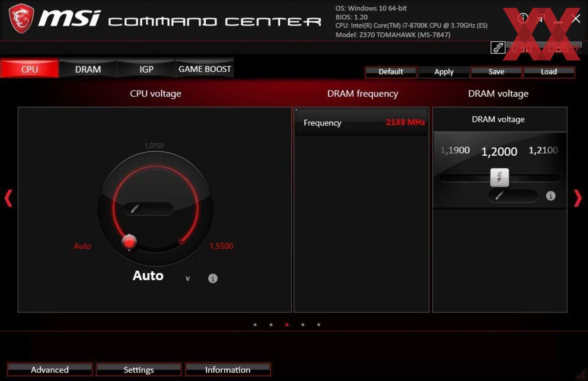Click the DRAM voltage panel header
This screenshot has height=381, width=588.
tap(499, 120)
